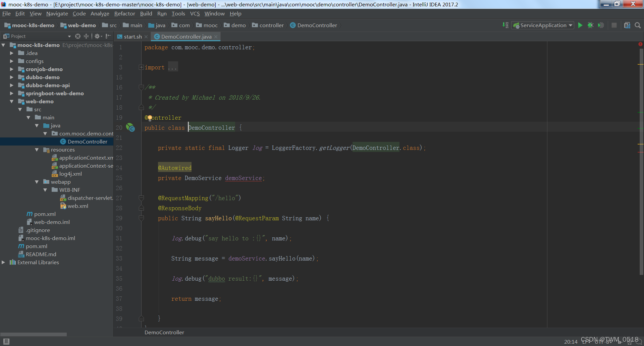Expand External Libraries node
The image size is (644, 346).
coord(3,262)
